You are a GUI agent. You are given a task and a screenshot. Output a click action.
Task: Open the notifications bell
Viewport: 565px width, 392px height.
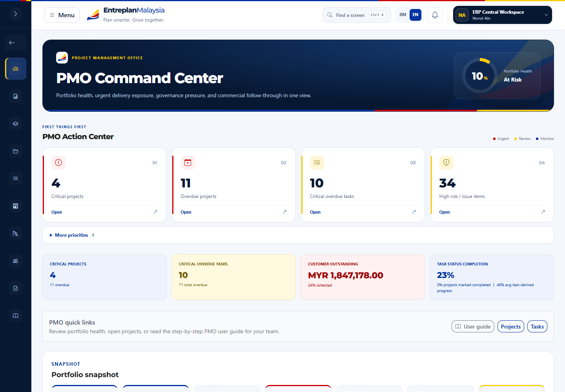[x=435, y=15]
